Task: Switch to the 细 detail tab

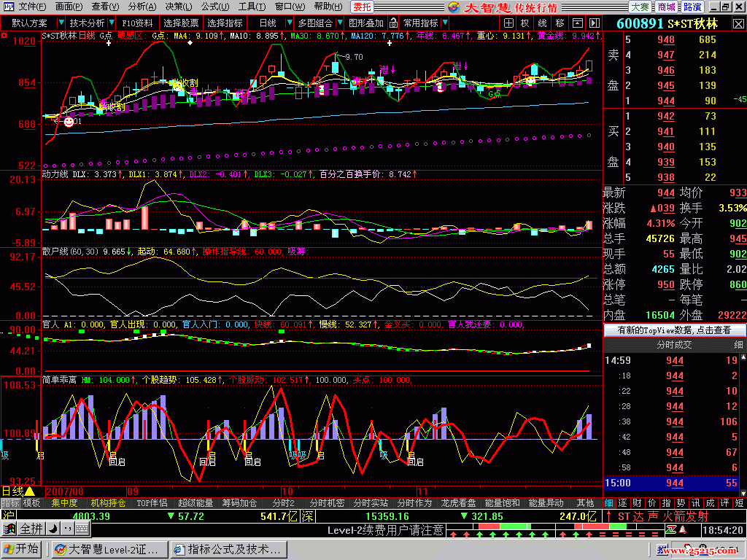Action: coord(609,503)
